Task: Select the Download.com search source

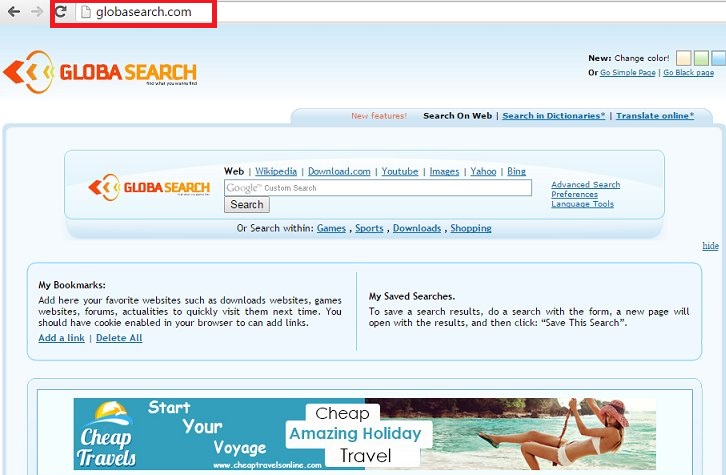Action: 339,171
